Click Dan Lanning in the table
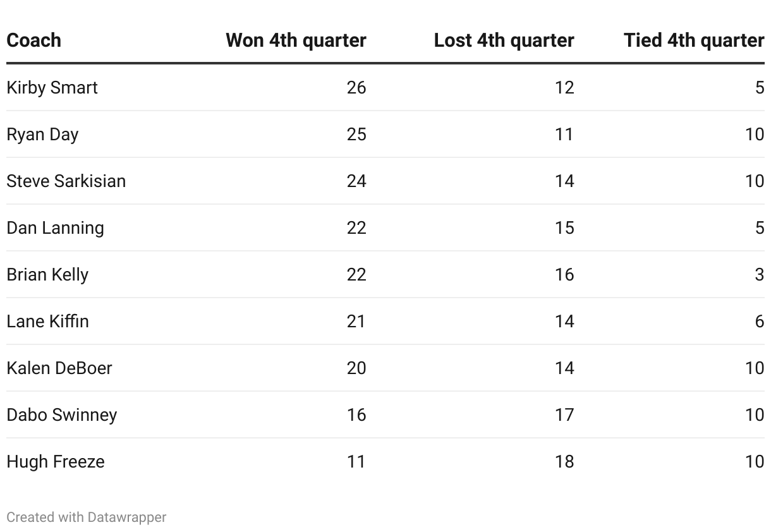Image resolution: width=771 pixels, height=532 pixels. (x=55, y=227)
